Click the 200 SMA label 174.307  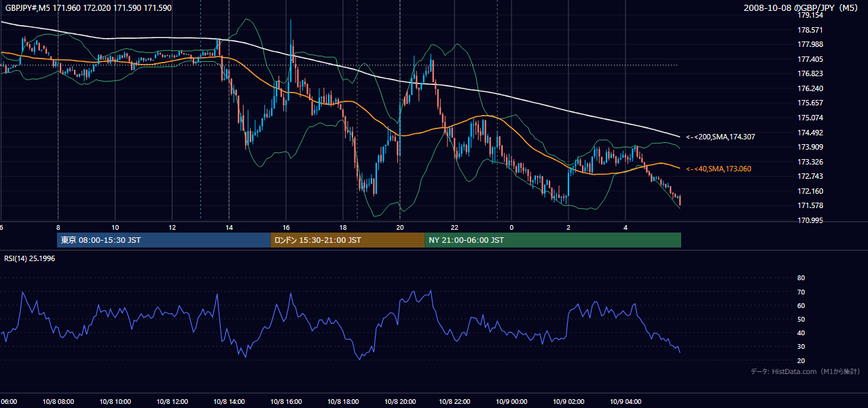point(720,137)
